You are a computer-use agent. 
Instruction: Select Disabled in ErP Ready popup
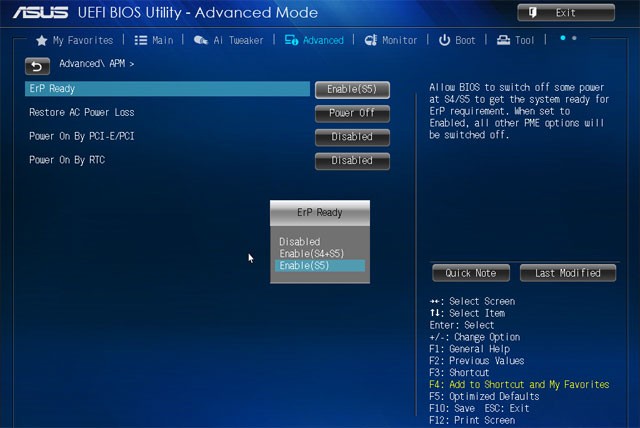point(300,242)
